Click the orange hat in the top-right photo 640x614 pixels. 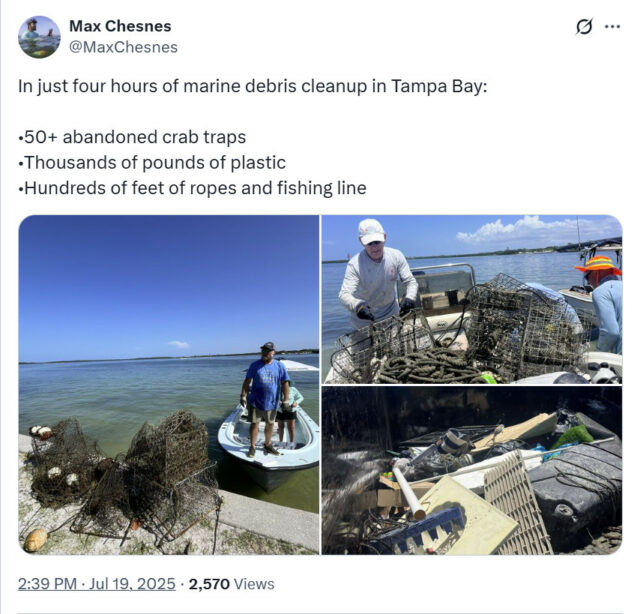[598, 265]
